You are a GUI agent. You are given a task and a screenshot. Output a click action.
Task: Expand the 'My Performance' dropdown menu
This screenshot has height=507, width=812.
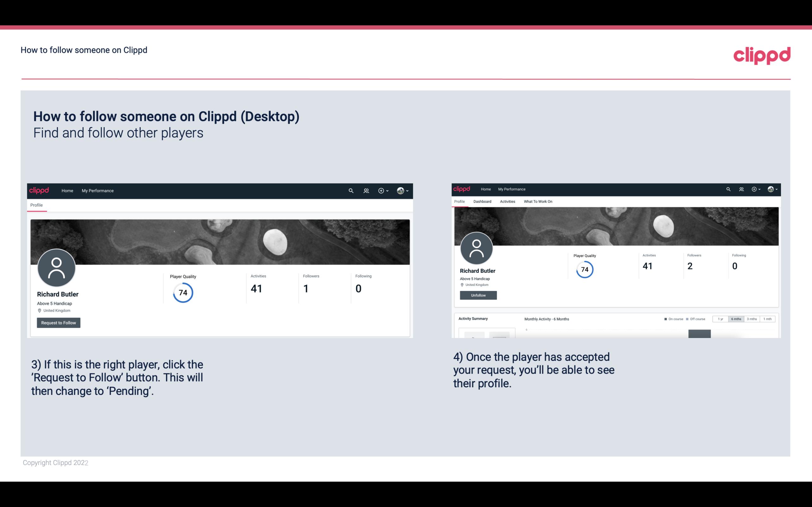(98, 190)
